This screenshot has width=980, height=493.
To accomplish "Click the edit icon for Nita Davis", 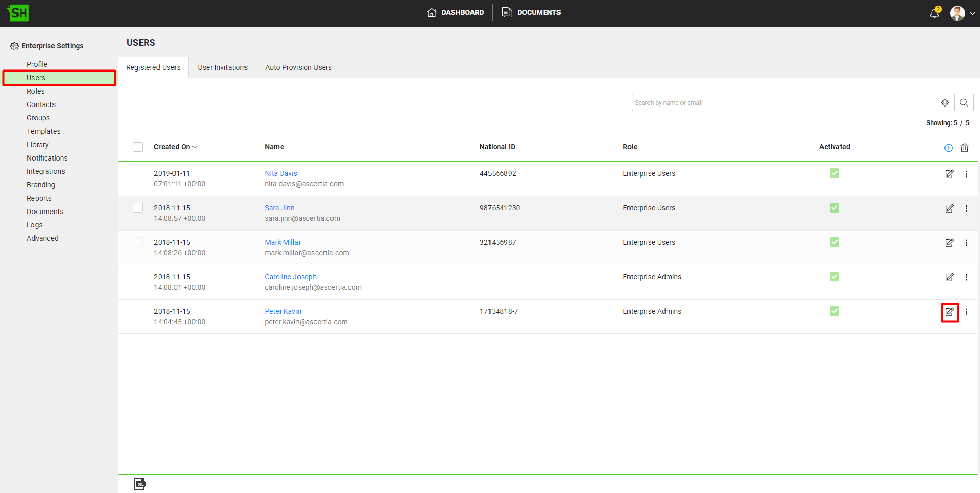I will pos(950,174).
